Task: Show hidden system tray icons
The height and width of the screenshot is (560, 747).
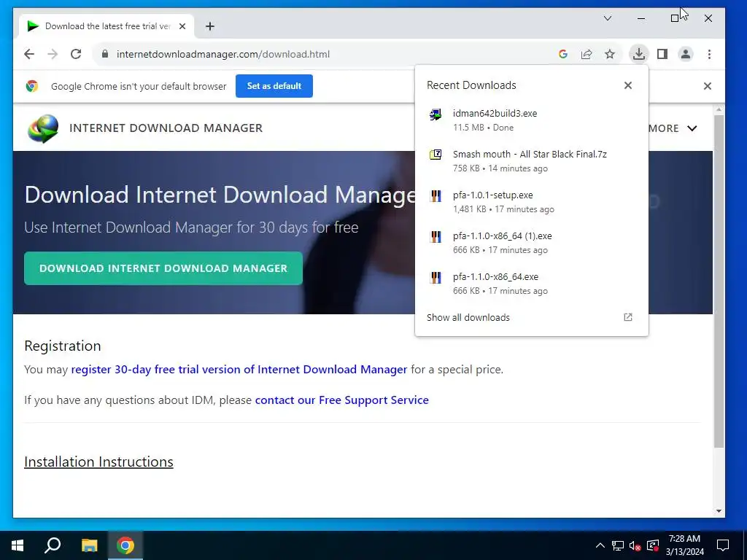Action: pos(600,545)
